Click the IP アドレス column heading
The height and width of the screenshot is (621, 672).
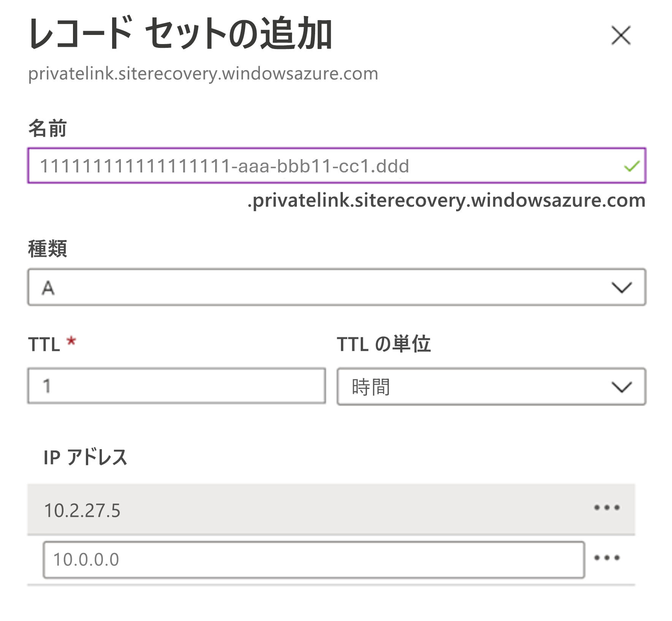tap(85, 457)
